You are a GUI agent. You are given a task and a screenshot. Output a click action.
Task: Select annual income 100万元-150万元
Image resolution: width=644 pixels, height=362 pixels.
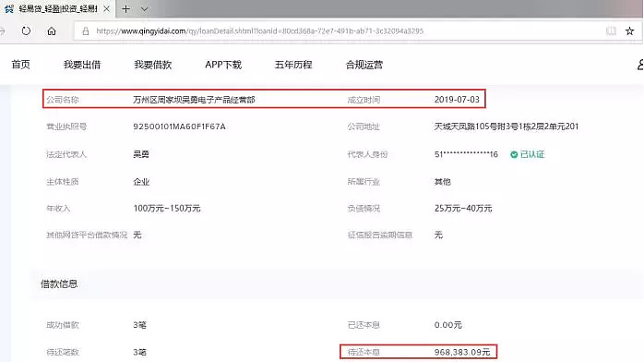point(167,209)
